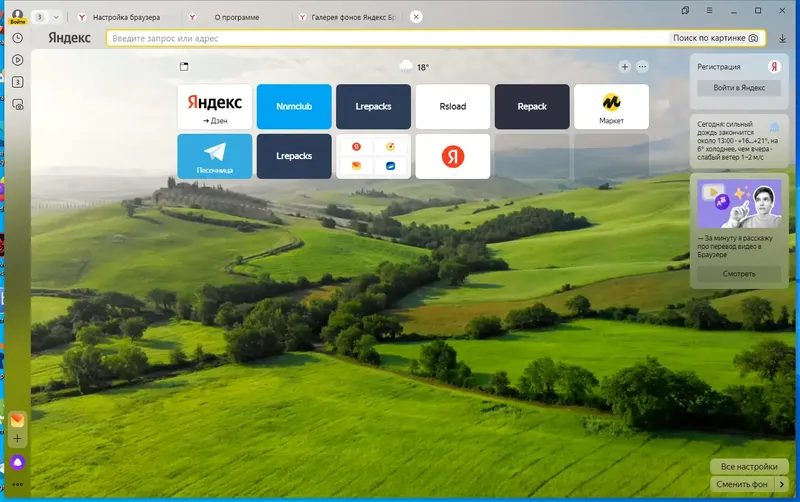Screen dimensions: 800x502
Task: Switch to О программе tab
Action: pyautogui.click(x=237, y=17)
